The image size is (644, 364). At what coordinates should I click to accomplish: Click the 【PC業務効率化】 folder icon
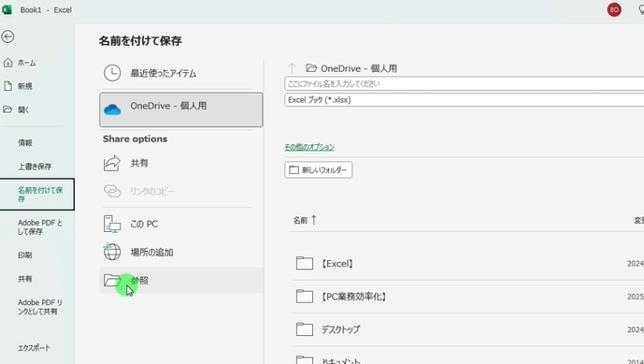[x=305, y=296]
